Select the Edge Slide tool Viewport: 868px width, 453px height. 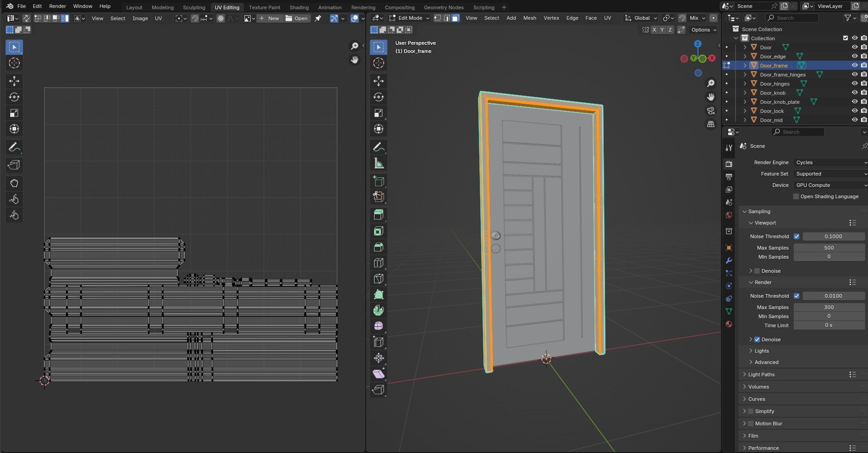[378, 342]
